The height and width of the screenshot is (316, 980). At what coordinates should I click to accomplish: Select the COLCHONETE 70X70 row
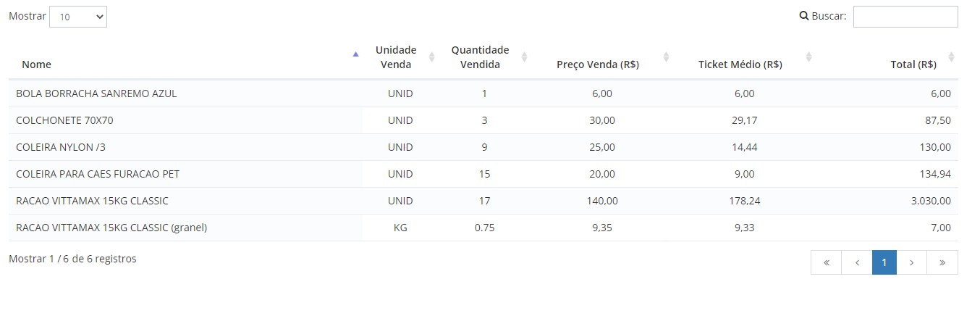pyautogui.click(x=483, y=120)
